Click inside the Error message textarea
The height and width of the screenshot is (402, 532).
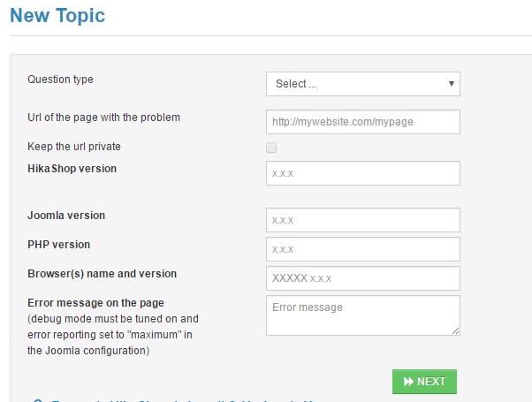pyautogui.click(x=362, y=315)
